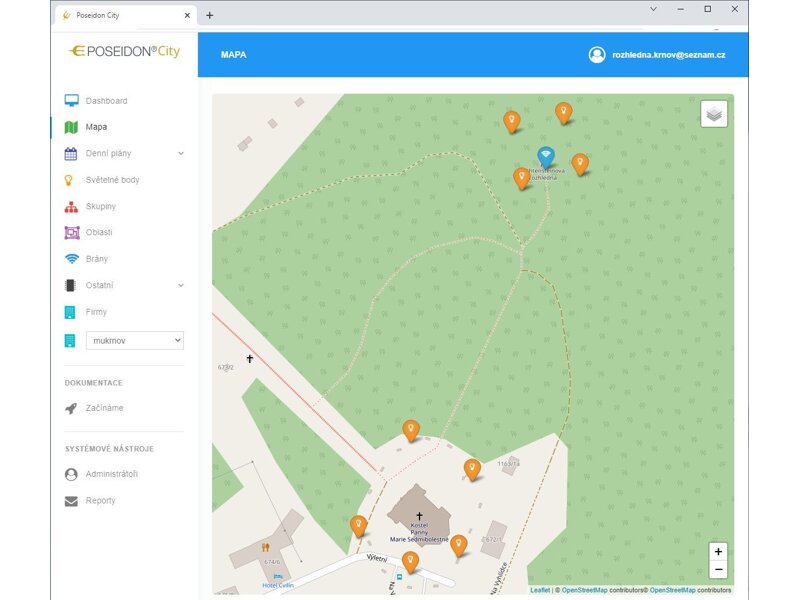Expand the Ostatní submenu chevron
The image size is (800, 600).
tap(181, 286)
